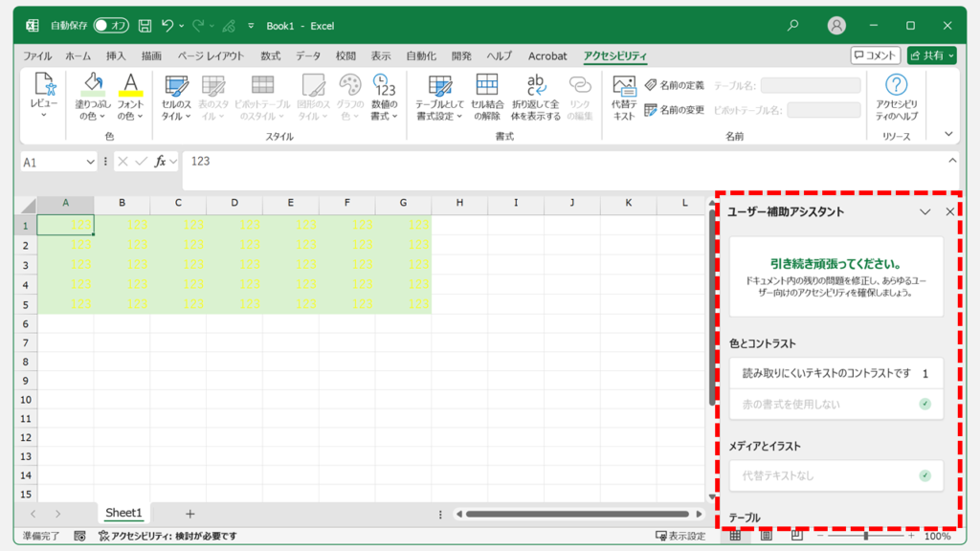Click the コメント (Comments) button
Viewport: 980px width, 551px height.
(x=875, y=55)
